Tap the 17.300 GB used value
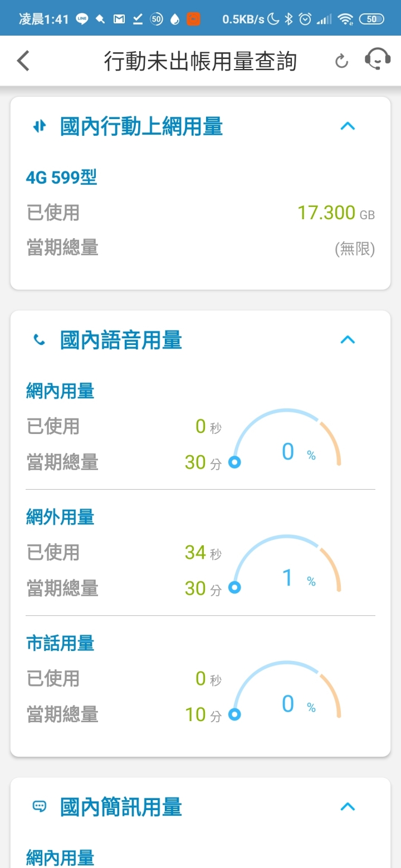 [336, 213]
